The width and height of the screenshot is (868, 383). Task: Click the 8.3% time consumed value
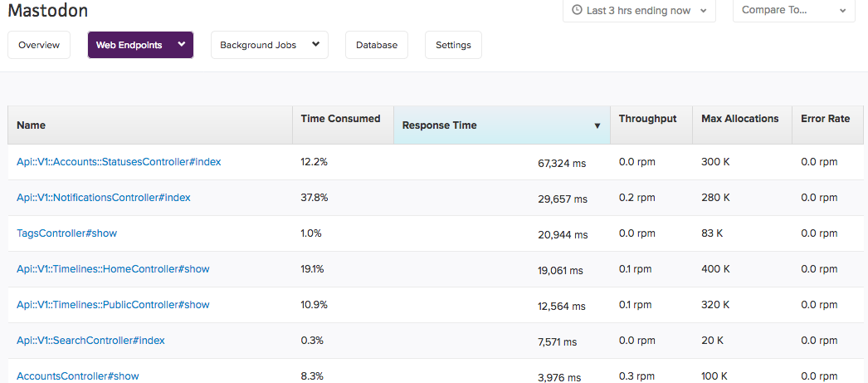tap(312, 376)
